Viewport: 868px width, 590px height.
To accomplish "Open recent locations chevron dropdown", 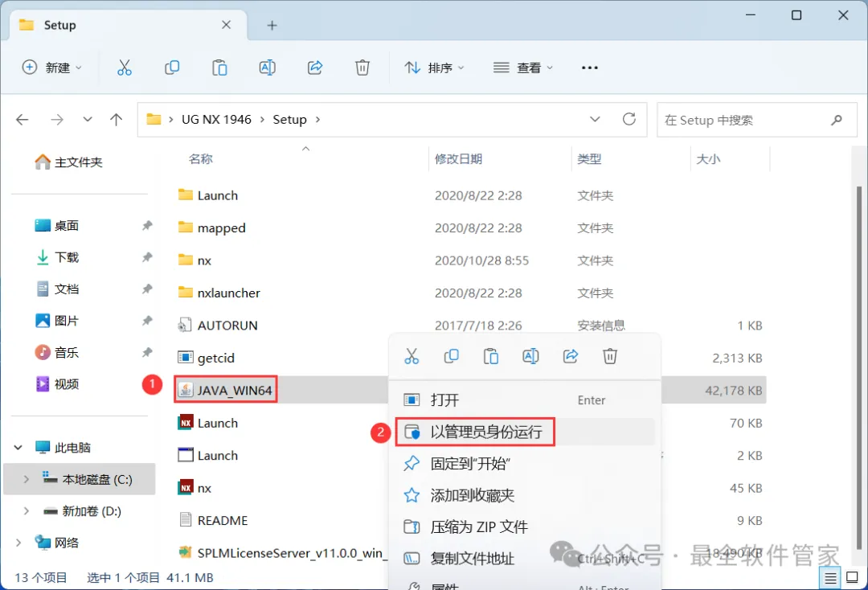I will point(88,120).
